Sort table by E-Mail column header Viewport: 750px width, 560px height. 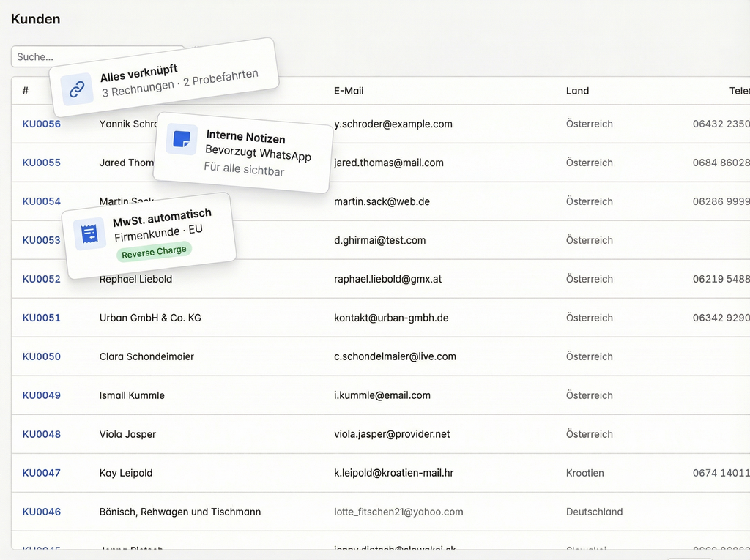pos(349,91)
